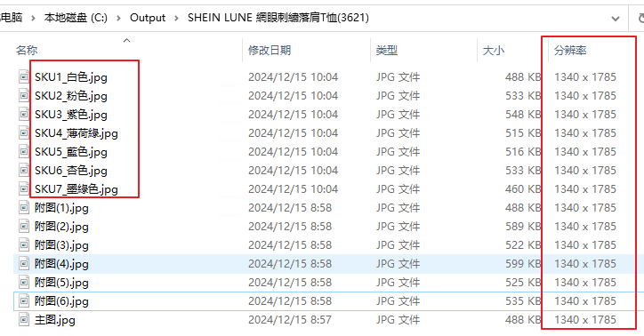Click the JPG file icon of SKU6_杏色.jpg
644x336 pixels.
pyautogui.click(x=24, y=171)
